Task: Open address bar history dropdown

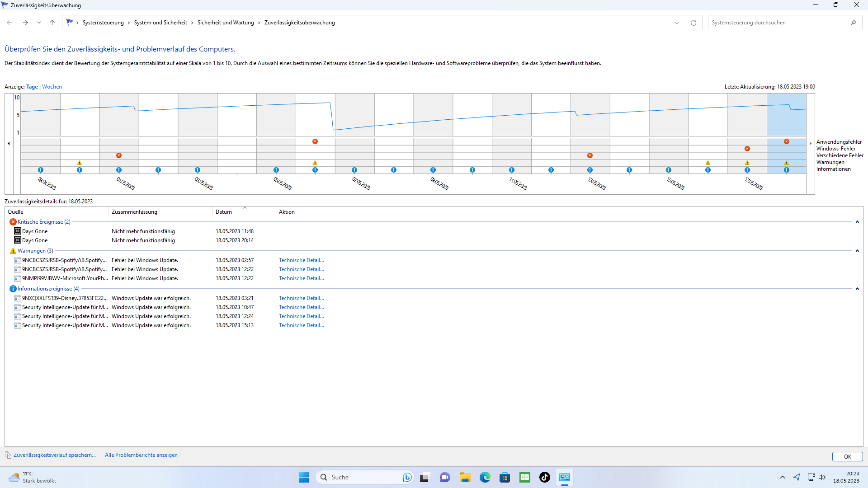Action: point(677,23)
